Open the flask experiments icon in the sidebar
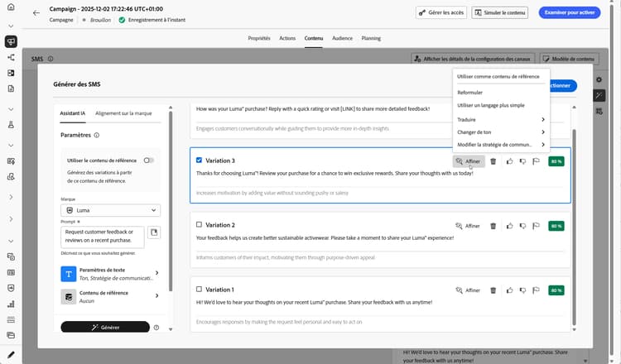 pyautogui.click(x=11, y=125)
